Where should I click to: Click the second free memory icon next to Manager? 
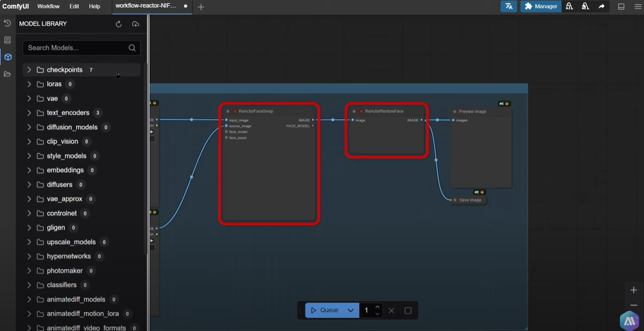(585, 6)
